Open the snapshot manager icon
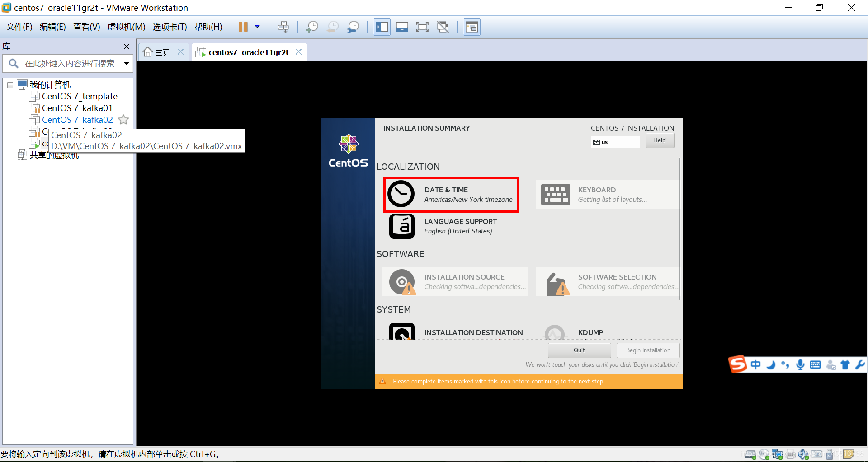 pyautogui.click(x=353, y=27)
